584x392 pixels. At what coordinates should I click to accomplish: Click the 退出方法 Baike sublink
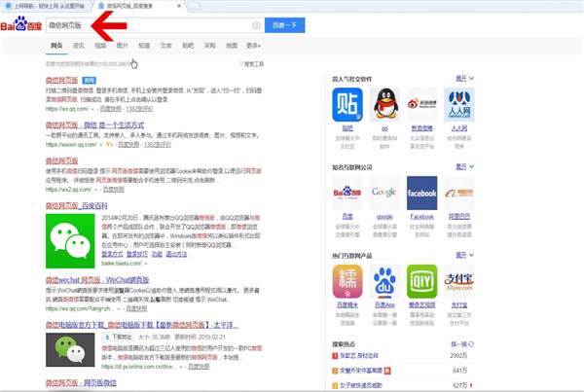click(176, 254)
